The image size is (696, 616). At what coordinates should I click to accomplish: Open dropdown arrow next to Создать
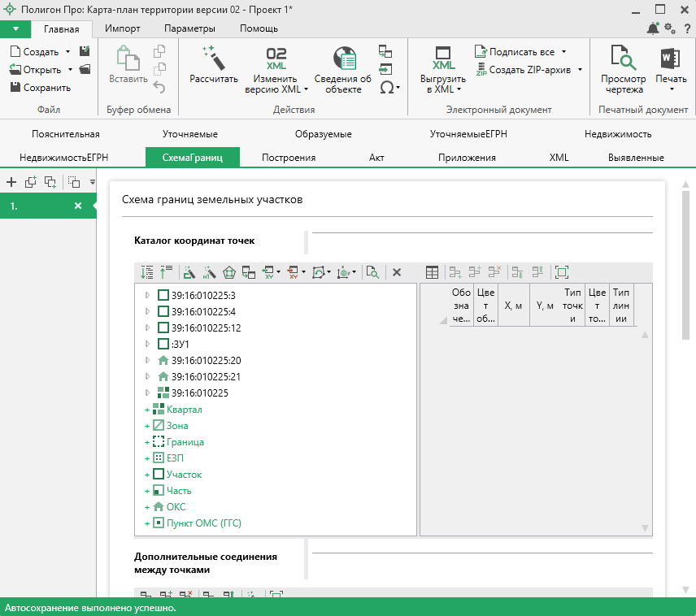(69, 52)
